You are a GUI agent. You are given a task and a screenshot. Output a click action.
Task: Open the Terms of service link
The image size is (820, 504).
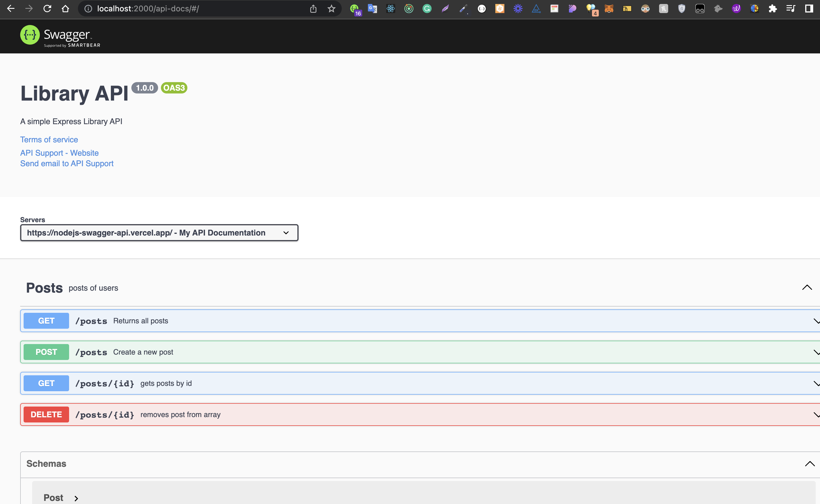49,140
